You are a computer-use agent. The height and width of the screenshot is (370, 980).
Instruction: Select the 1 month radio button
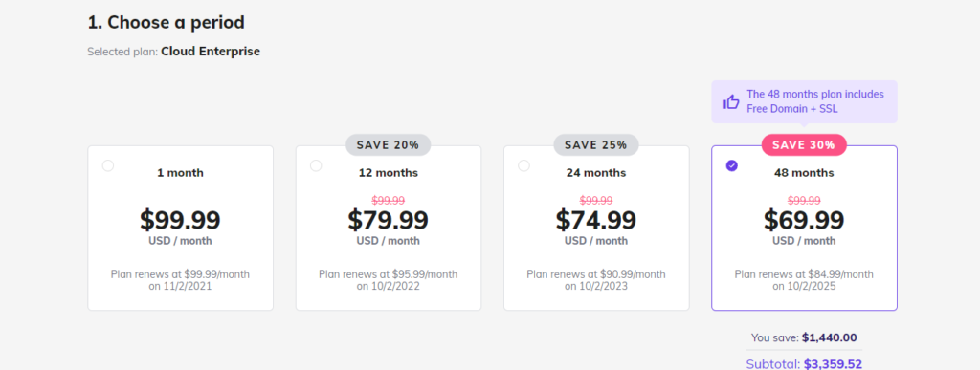[x=108, y=166]
